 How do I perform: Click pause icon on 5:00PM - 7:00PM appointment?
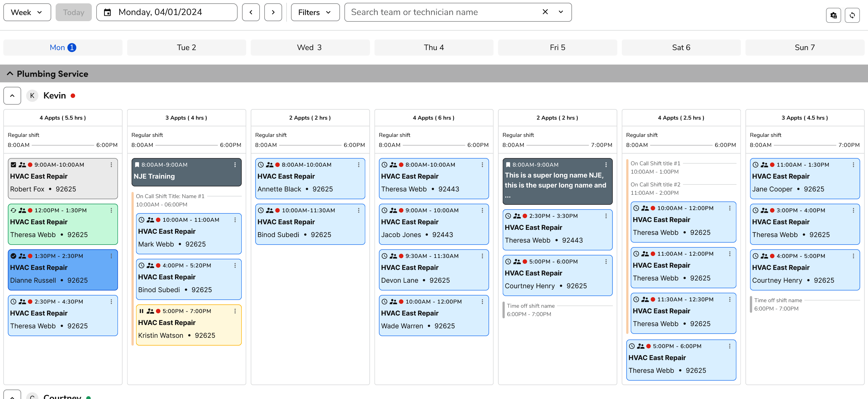point(142,311)
